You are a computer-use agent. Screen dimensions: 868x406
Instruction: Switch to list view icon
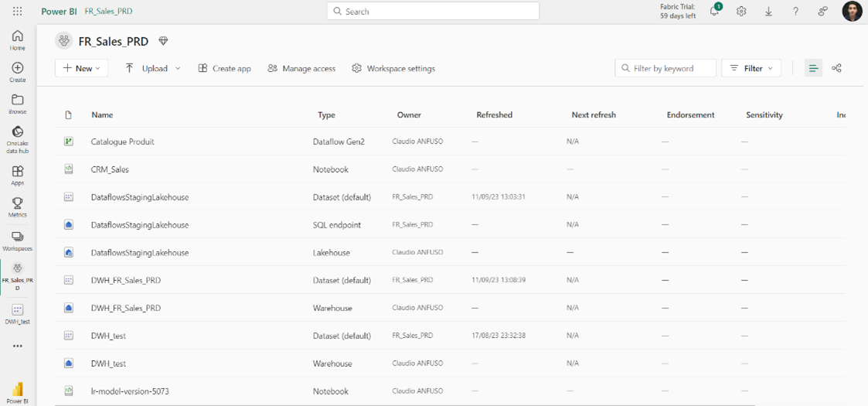coord(813,68)
